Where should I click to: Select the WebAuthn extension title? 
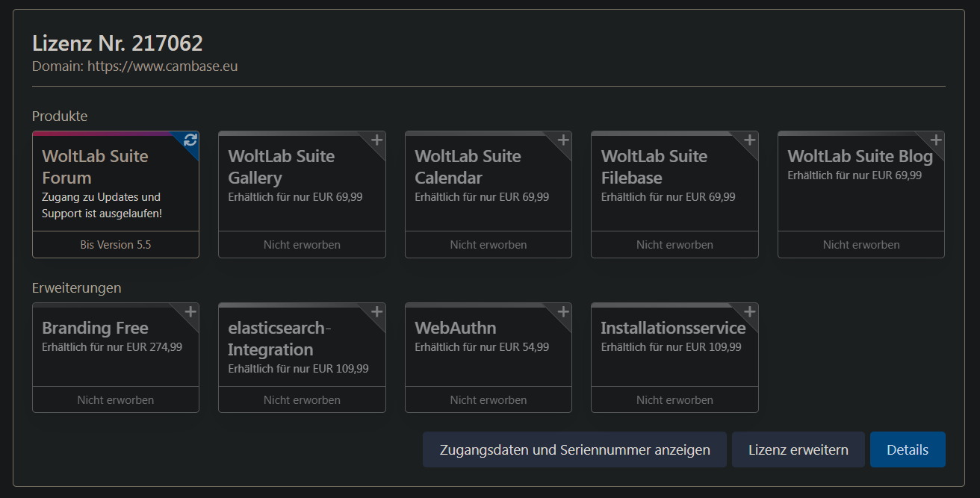tap(455, 328)
